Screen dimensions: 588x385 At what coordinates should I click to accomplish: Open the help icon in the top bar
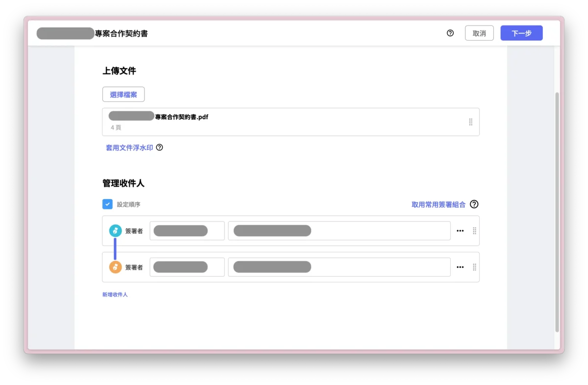click(450, 33)
